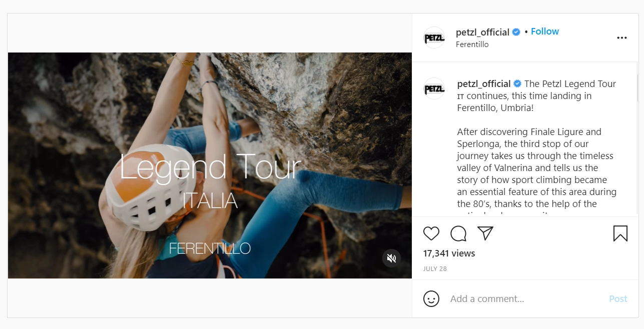The width and height of the screenshot is (644, 329).
Task: Save post with bookmark icon
Action: coord(620,233)
